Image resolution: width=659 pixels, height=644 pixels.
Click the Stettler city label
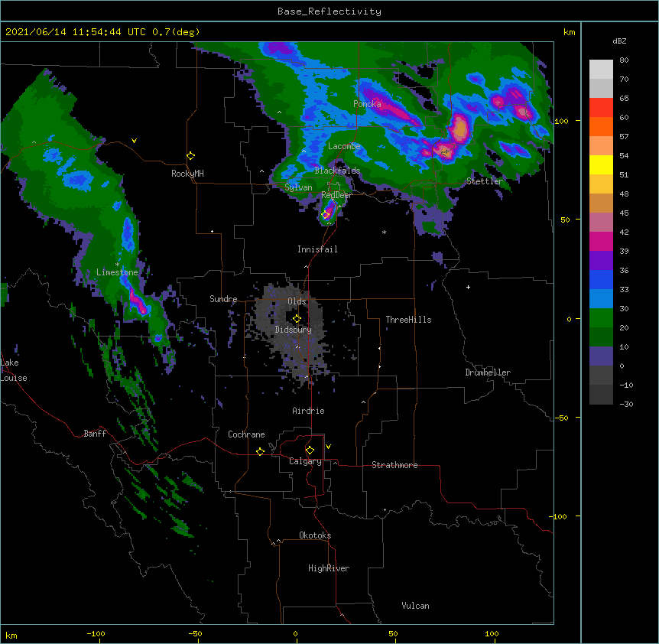click(x=485, y=181)
